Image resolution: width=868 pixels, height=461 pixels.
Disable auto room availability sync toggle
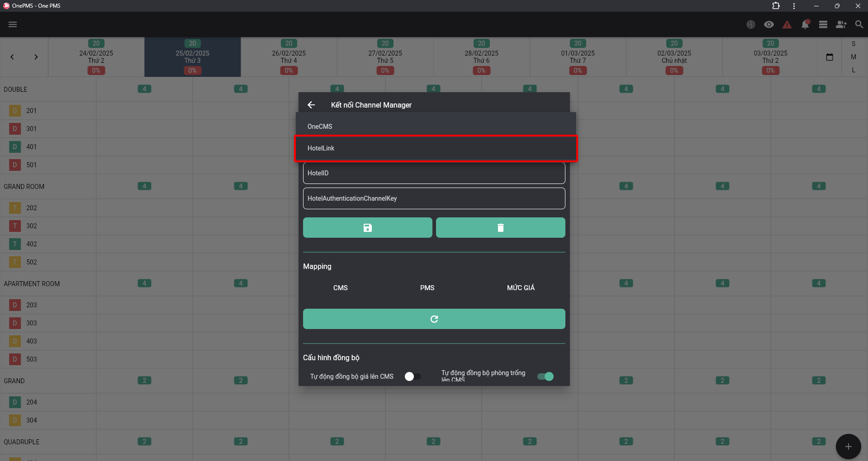(545, 376)
